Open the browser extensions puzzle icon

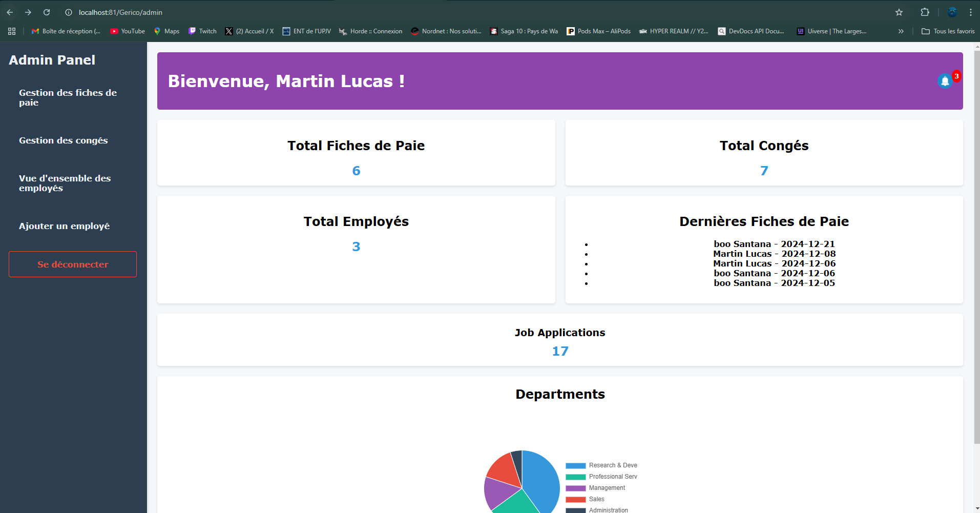[925, 12]
